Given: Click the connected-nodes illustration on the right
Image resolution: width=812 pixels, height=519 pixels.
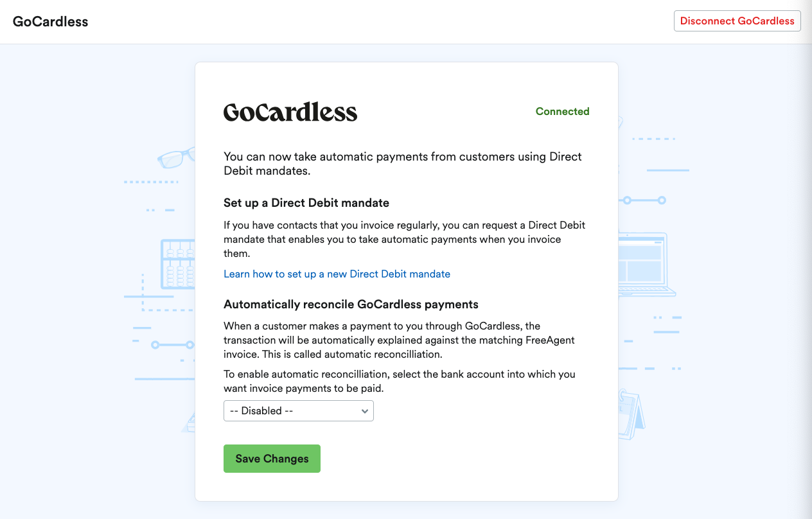Looking at the screenshot, I should tap(642, 199).
